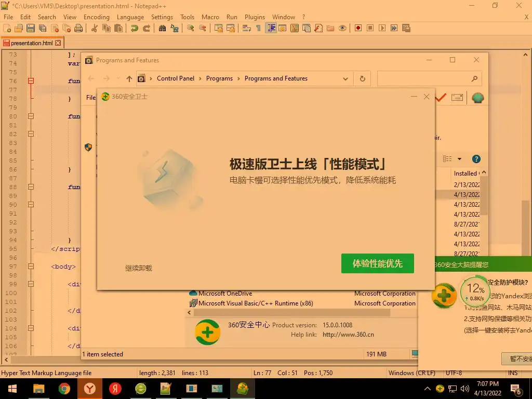Close the presentation.html tab with its X
This screenshot has height=399, width=532.
[x=58, y=43]
